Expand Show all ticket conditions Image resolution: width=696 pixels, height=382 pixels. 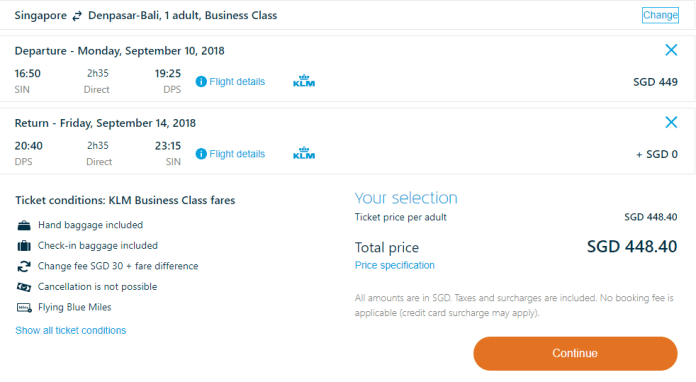(71, 331)
